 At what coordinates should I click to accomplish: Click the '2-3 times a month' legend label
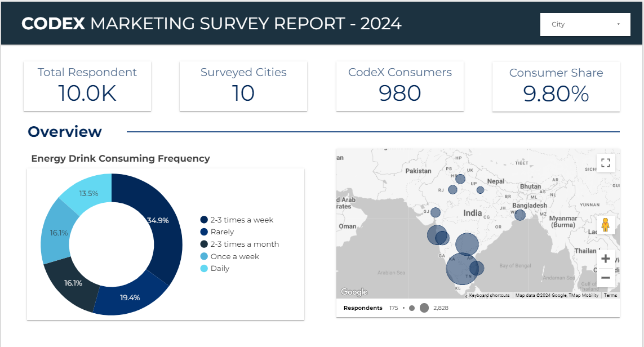point(245,244)
